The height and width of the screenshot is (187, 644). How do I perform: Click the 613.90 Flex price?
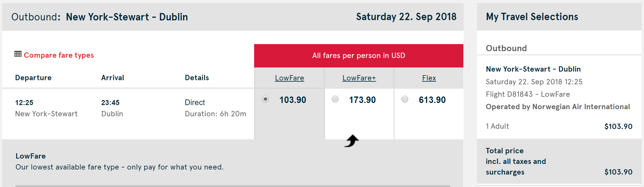[x=432, y=100]
